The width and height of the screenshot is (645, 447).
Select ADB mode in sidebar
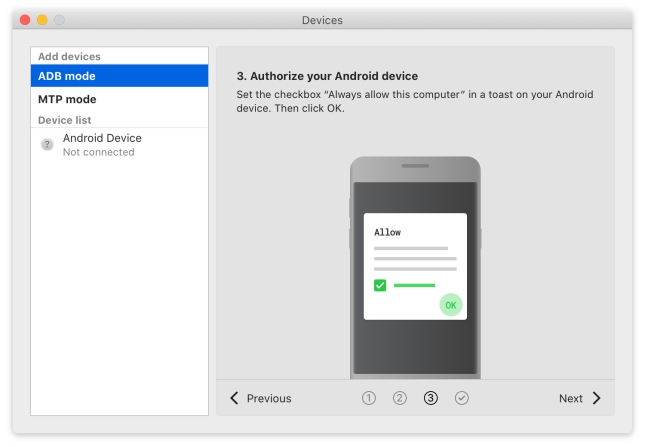(119, 76)
